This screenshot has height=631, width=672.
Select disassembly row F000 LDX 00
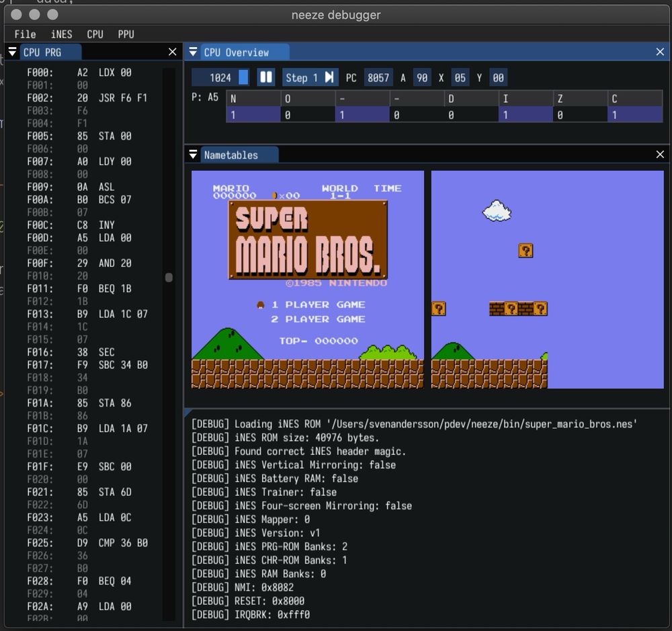(79, 73)
